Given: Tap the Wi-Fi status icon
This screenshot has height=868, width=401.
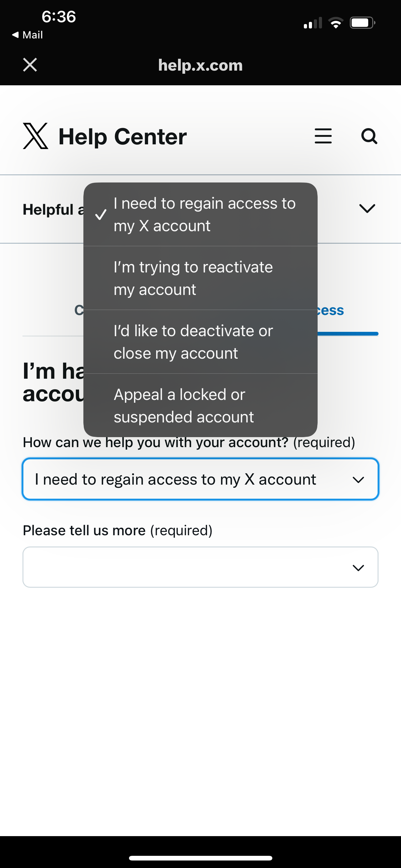Looking at the screenshot, I should click(336, 23).
